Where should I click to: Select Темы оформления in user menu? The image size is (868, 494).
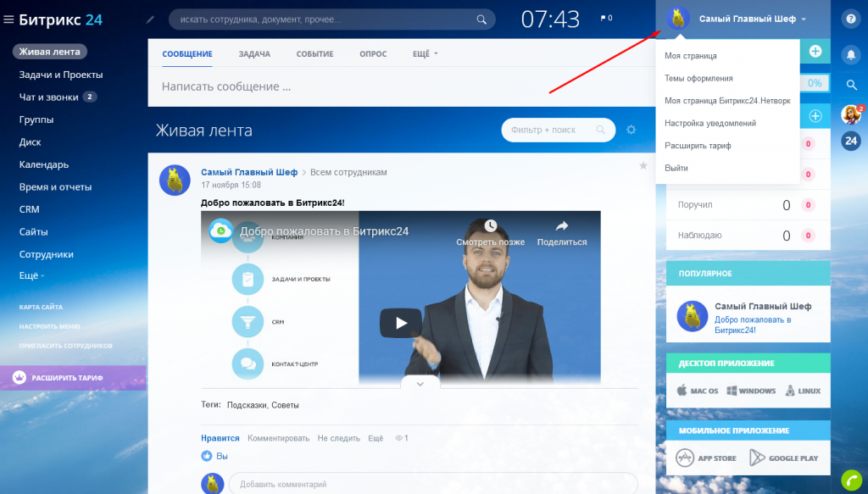coord(698,79)
